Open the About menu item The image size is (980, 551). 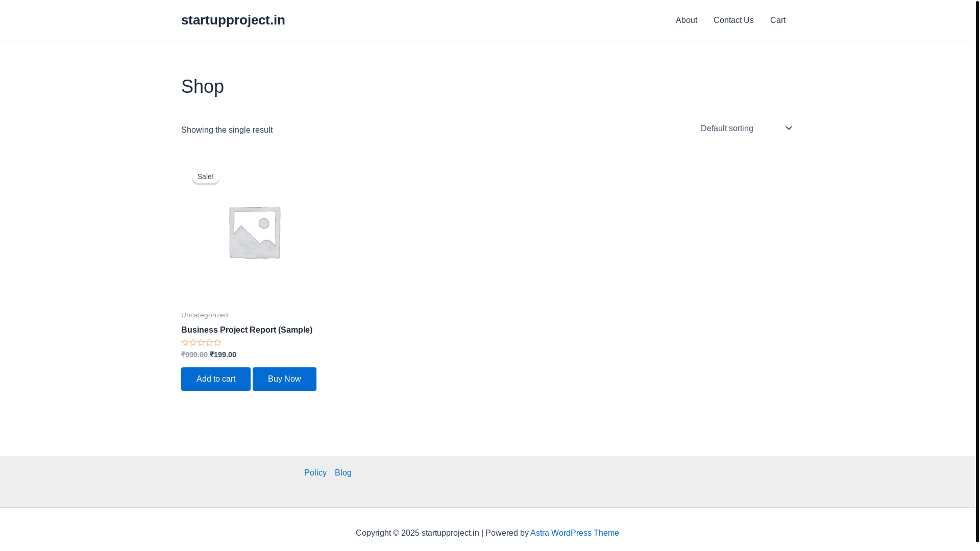tap(686, 20)
